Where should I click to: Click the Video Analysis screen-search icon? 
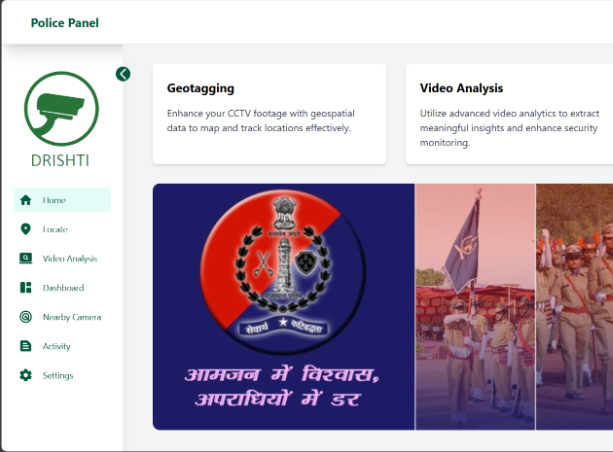point(25,258)
